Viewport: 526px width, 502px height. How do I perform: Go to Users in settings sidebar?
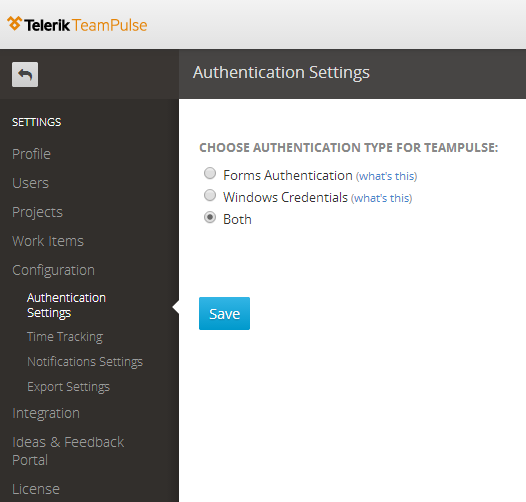31,183
